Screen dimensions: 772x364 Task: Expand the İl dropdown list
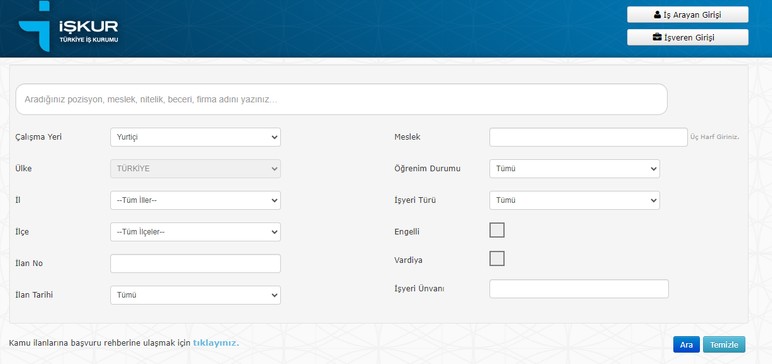click(195, 200)
